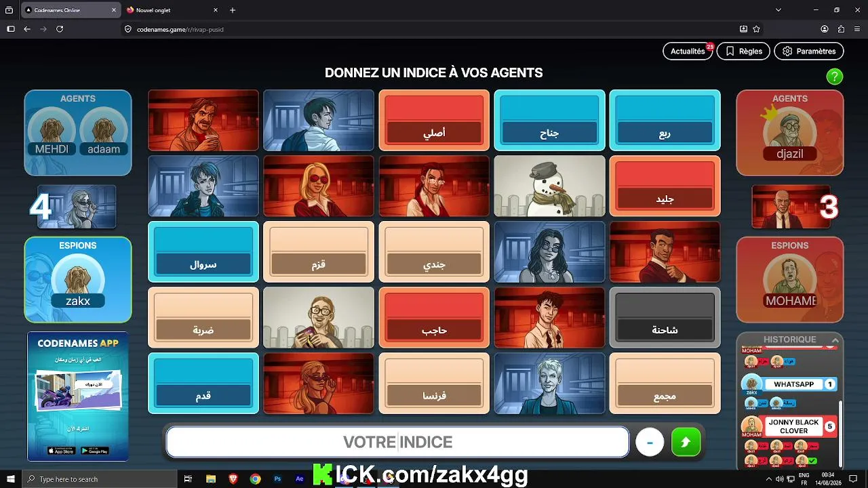868x488 pixels.
Task: Show hidden system tray icons
Action: coord(768,479)
